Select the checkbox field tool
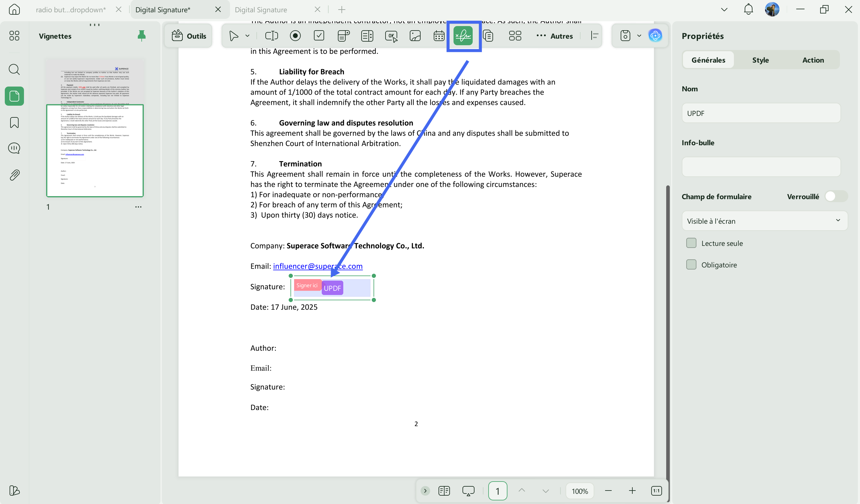This screenshot has height=504, width=860. pos(319,36)
